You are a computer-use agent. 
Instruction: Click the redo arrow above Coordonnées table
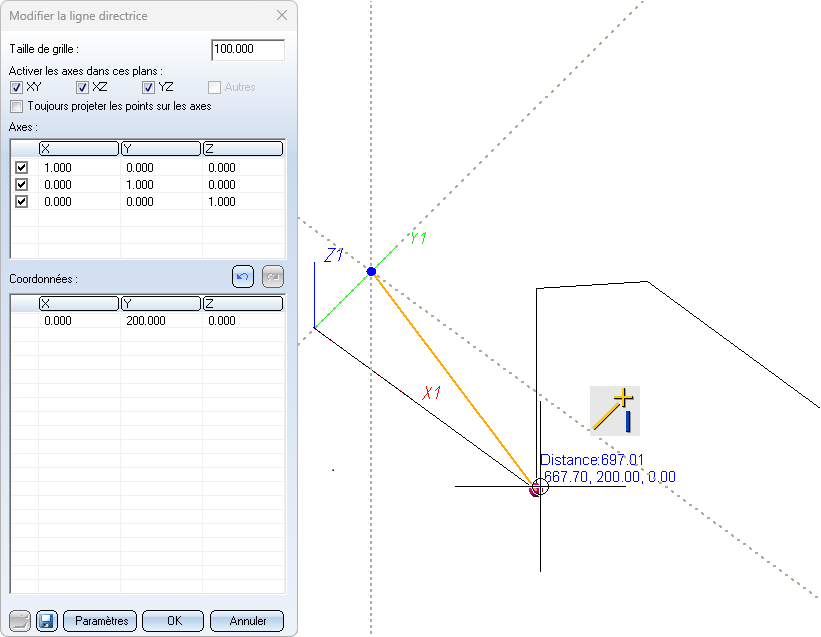coord(273,277)
